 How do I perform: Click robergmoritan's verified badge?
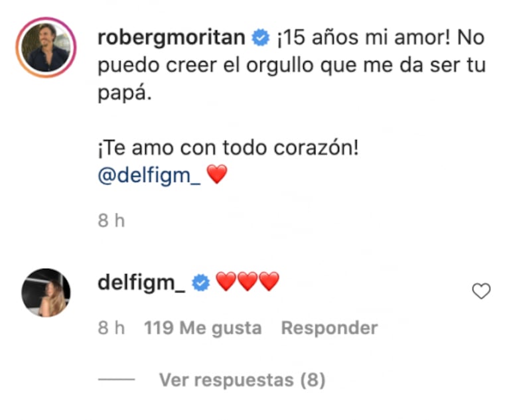pyautogui.click(x=260, y=38)
